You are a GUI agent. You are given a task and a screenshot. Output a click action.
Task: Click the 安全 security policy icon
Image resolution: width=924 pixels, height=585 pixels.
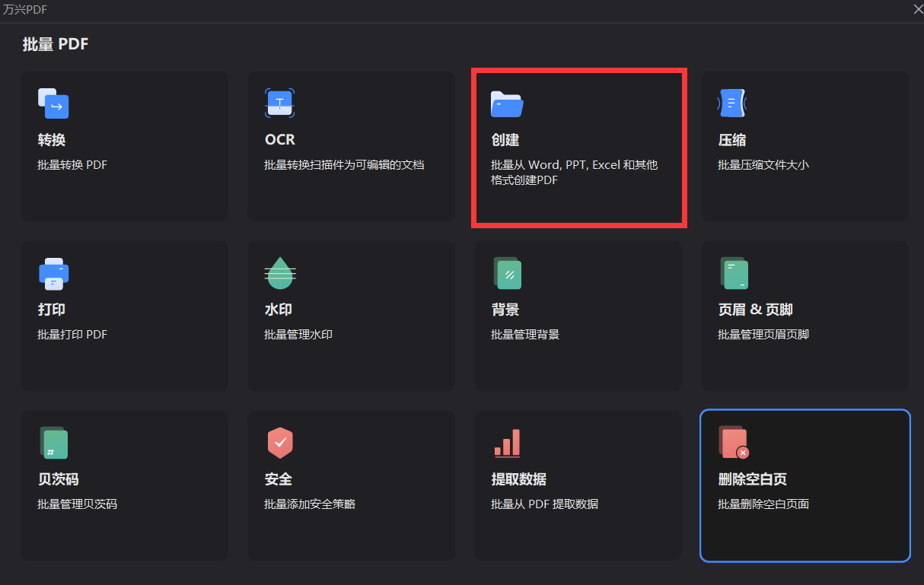280,443
